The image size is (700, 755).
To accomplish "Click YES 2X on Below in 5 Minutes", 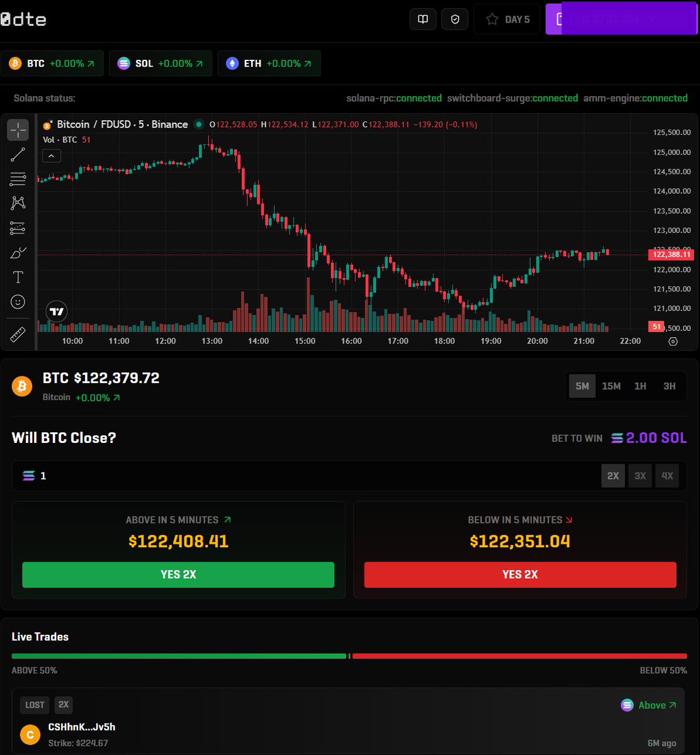I will 520,574.
